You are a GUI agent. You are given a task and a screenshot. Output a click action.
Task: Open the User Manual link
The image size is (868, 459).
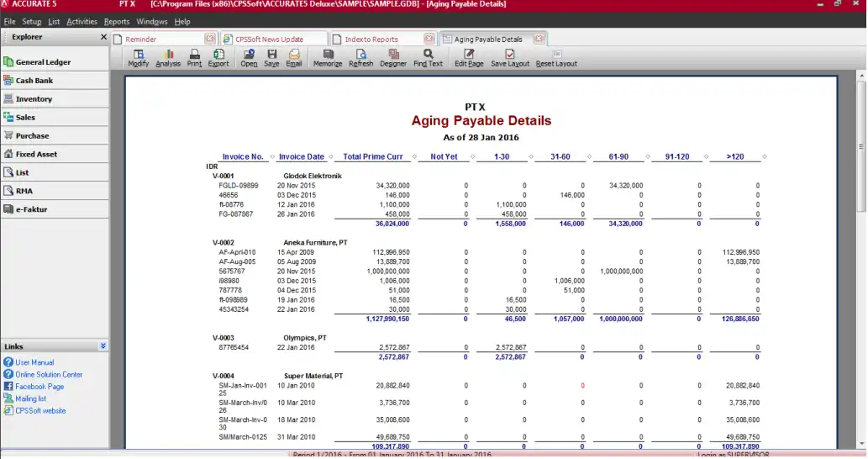pos(34,362)
